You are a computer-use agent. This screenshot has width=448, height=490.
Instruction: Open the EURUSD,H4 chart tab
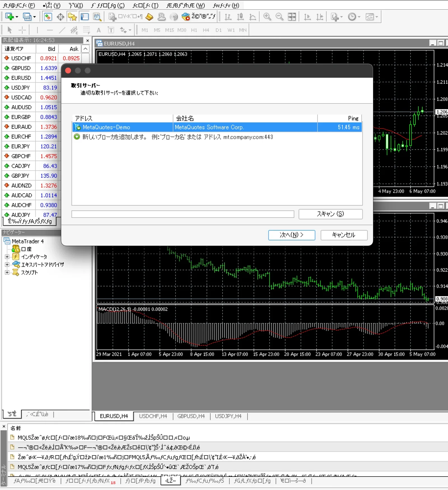click(114, 416)
